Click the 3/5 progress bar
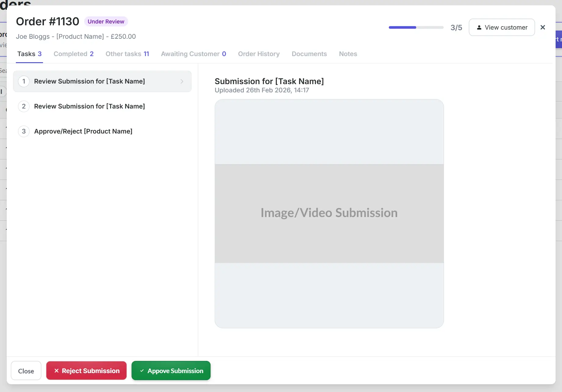 pyautogui.click(x=416, y=27)
